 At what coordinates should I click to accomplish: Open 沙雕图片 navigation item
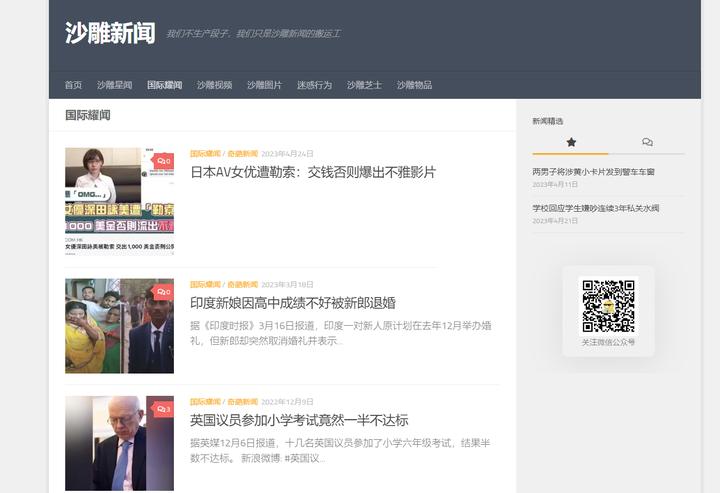pos(264,85)
